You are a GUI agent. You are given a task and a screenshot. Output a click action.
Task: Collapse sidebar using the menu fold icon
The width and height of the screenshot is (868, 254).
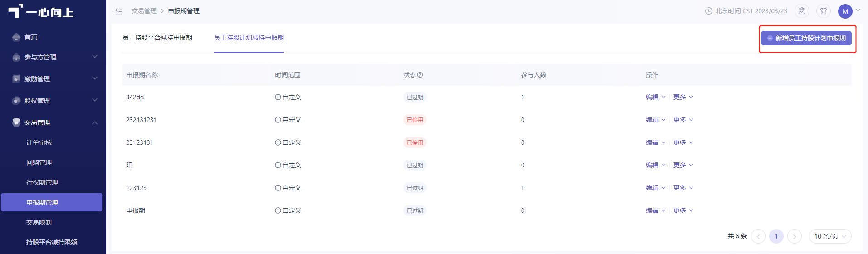[x=119, y=11]
